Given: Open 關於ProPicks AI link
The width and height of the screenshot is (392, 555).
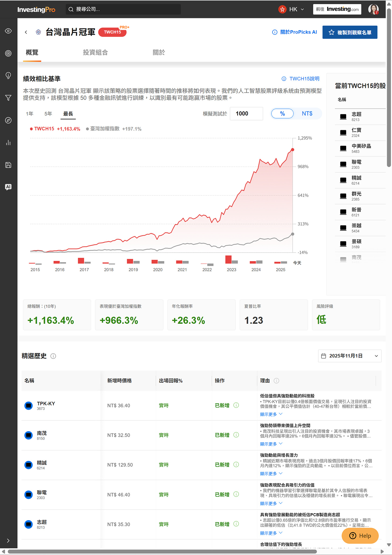Looking at the screenshot, I should tap(294, 32).
